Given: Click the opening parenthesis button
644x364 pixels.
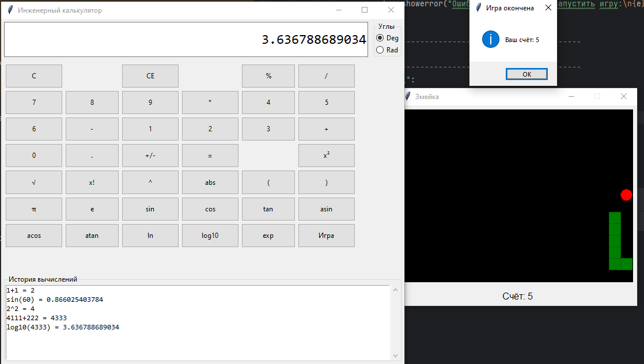Looking at the screenshot, I should (x=268, y=183).
